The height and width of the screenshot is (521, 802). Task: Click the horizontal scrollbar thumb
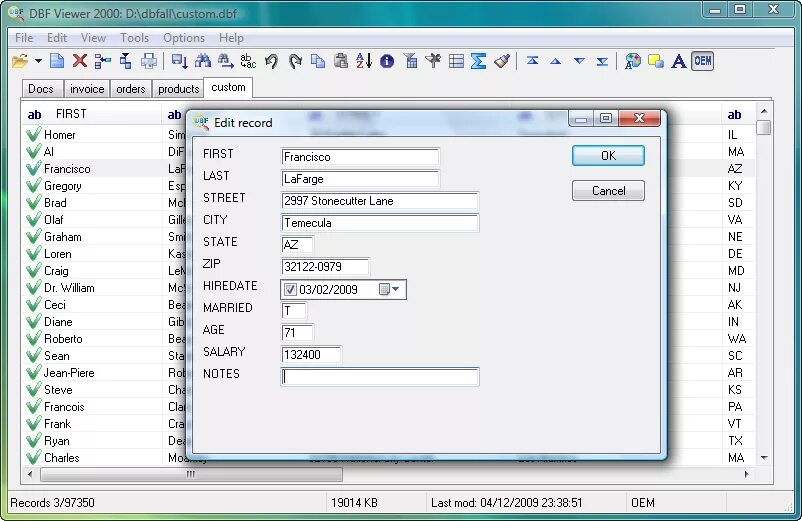click(191, 474)
